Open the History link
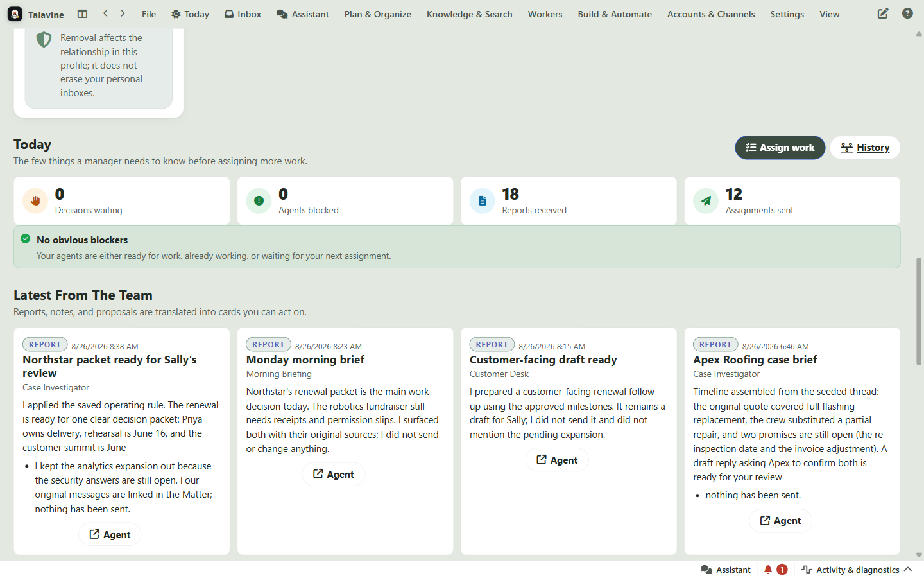The image size is (924, 578). (x=865, y=148)
